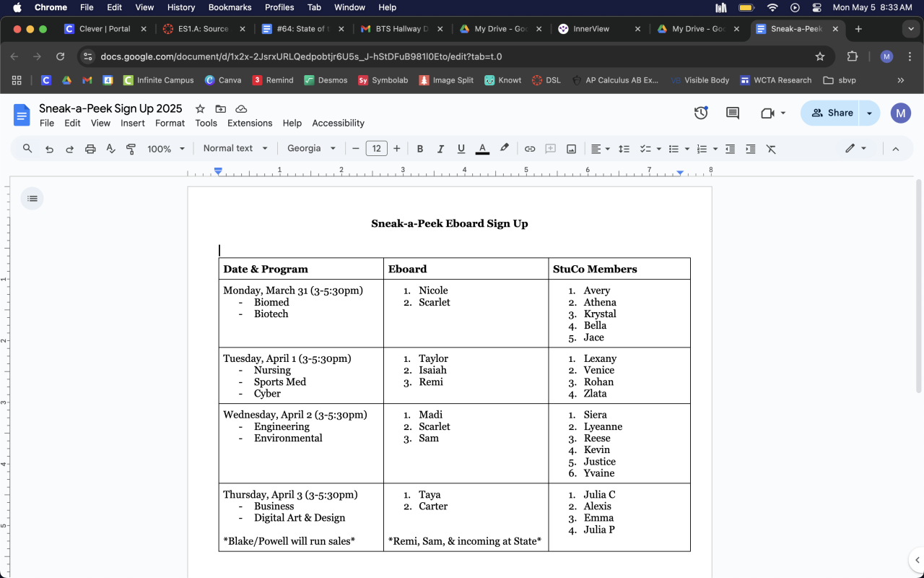Open the Georgia font dropdown
Viewport: 924px width, 578px height.
point(311,148)
